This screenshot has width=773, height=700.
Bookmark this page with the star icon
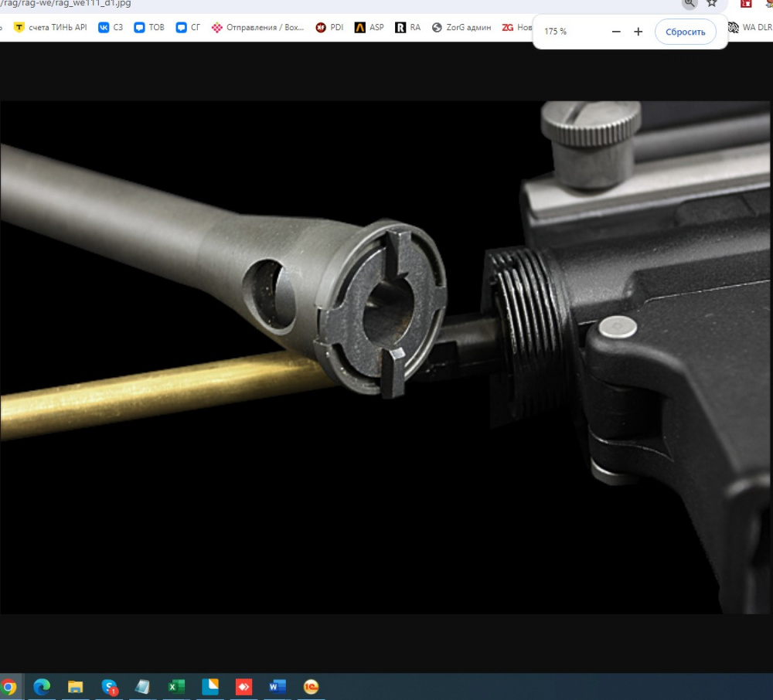(x=711, y=3)
